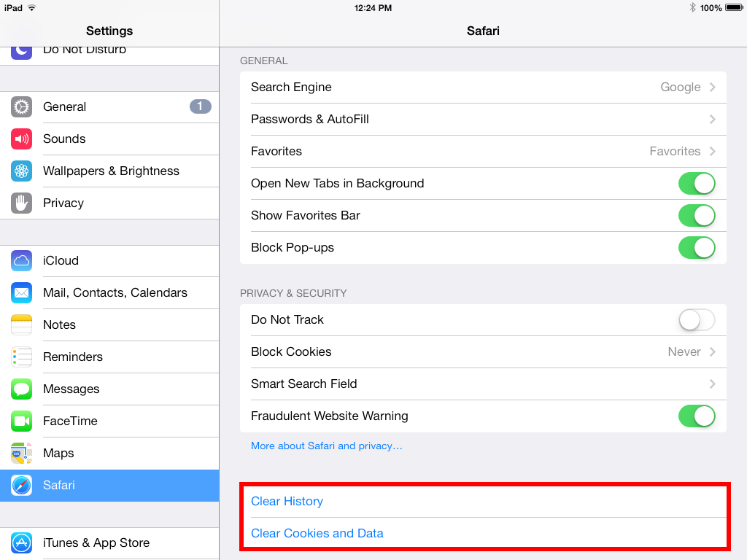The width and height of the screenshot is (747, 560).
Task: Open Search Engine selection showing Google
Action: coord(483,87)
